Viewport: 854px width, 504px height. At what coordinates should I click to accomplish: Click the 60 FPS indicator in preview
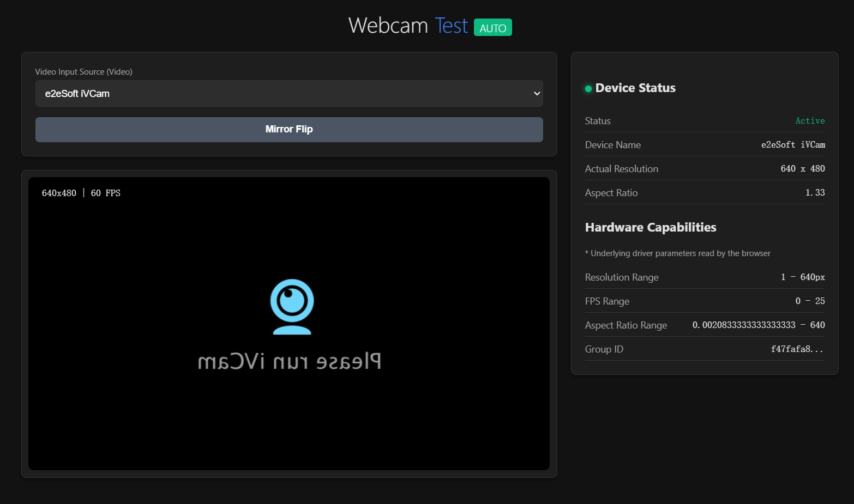(x=106, y=192)
